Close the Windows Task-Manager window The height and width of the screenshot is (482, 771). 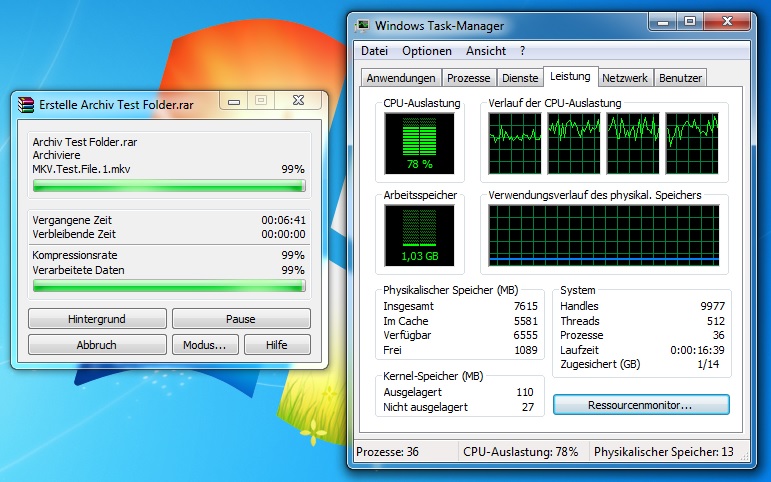[x=727, y=22]
